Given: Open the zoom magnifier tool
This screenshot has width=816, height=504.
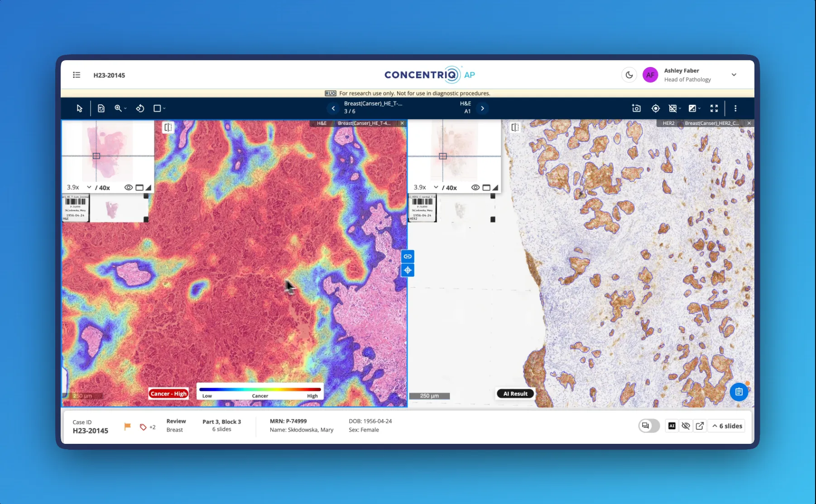Looking at the screenshot, I should tap(118, 109).
